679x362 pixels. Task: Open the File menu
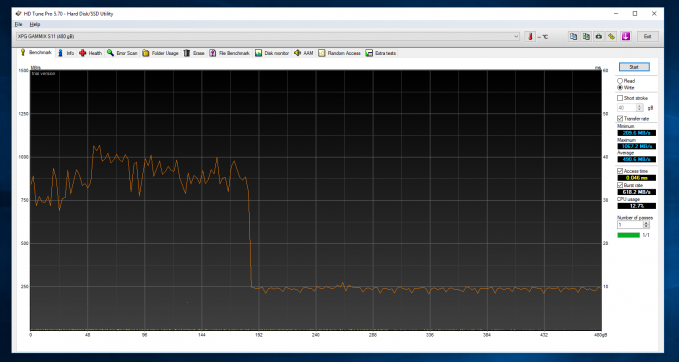tap(18, 25)
